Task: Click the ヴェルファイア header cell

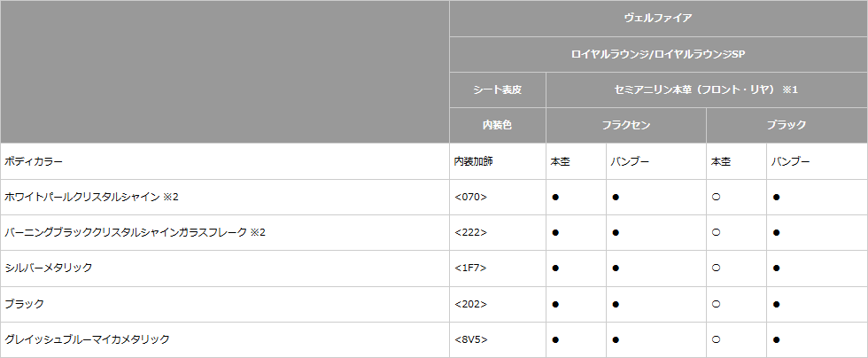Action: (658, 19)
